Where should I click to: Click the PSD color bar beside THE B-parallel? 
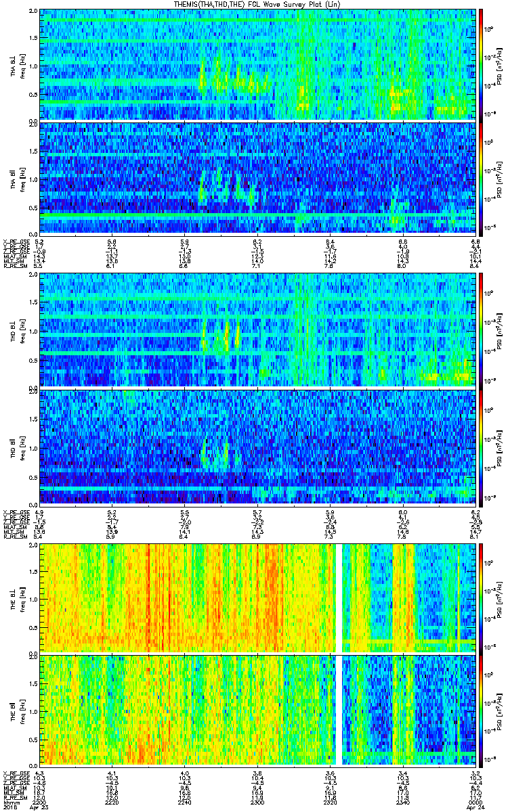point(481,711)
